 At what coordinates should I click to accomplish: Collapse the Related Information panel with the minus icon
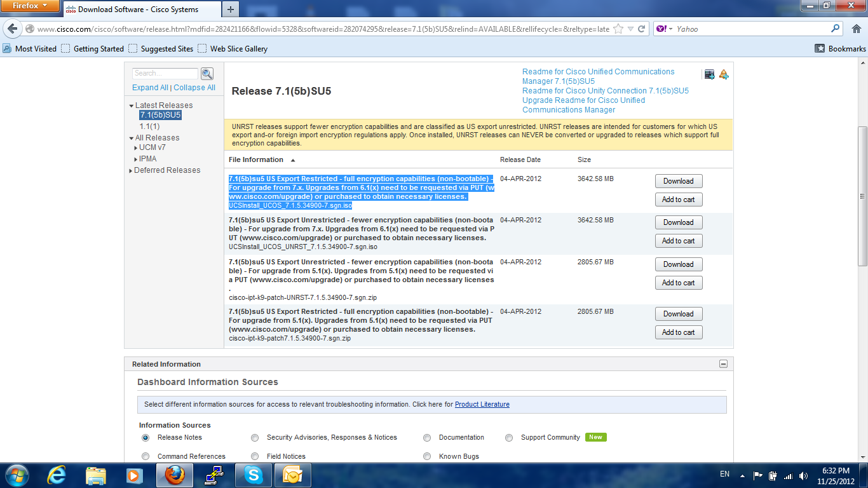723,364
